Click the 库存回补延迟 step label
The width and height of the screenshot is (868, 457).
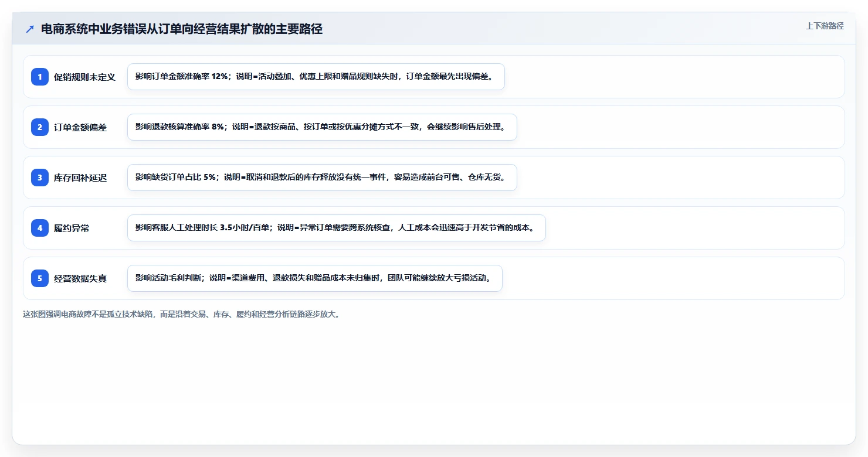coord(80,178)
